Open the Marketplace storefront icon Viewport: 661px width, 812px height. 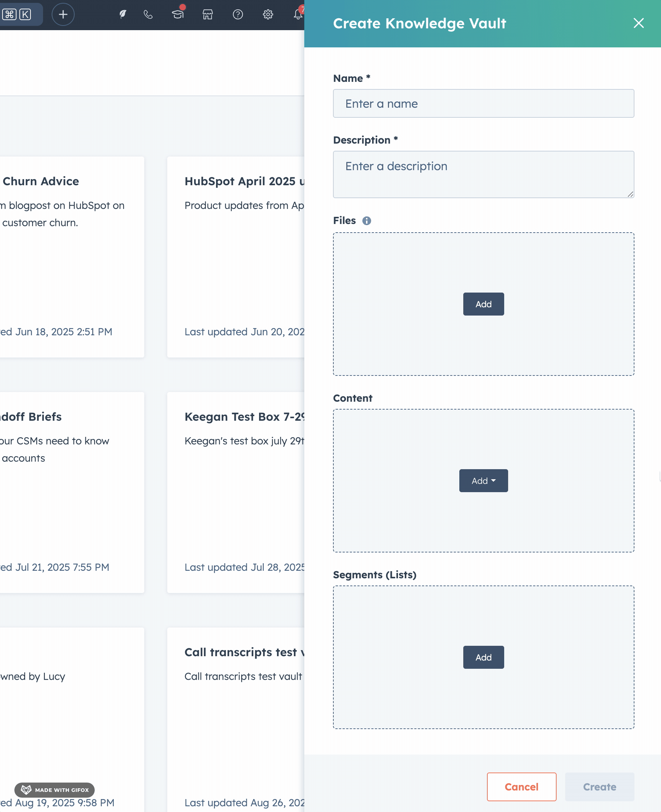tap(207, 14)
